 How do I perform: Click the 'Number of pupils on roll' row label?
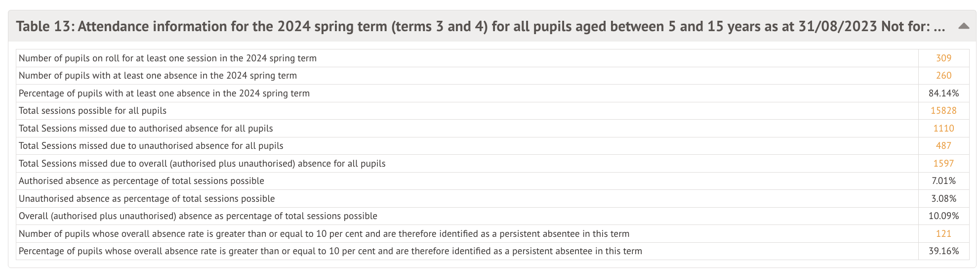pyautogui.click(x=167, y=58)
